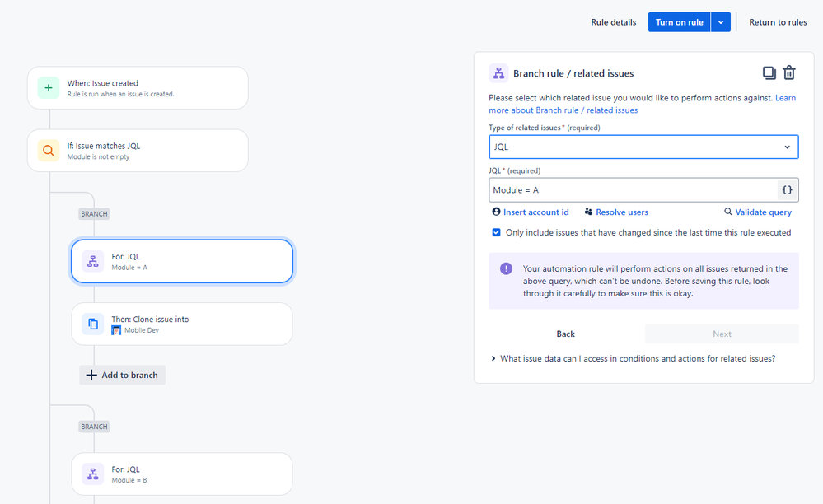Uncheck only include changed issues checkbox
Image resolution: width=823 pixels, height=504 pixels.
(x=496, y=232)
